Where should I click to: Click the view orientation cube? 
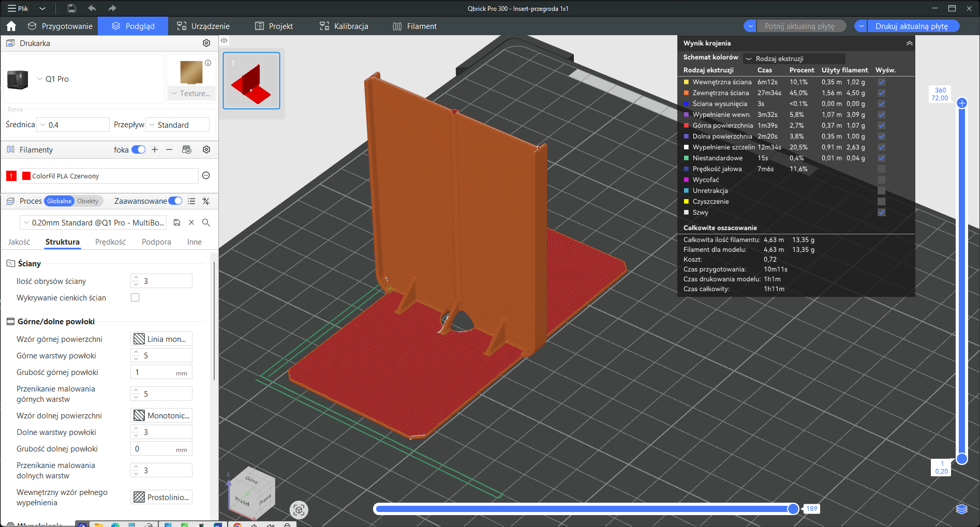(252, 494)
